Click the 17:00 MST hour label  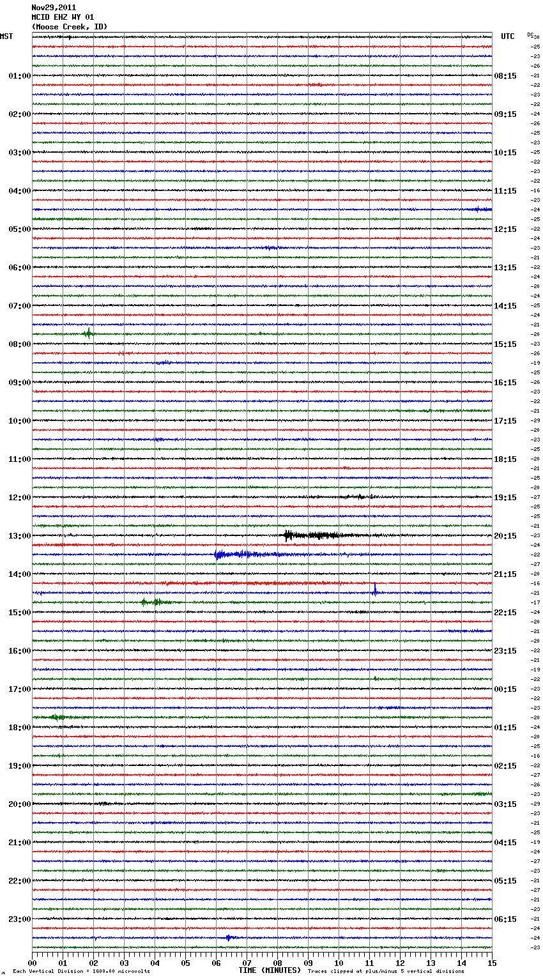[20, 689]
